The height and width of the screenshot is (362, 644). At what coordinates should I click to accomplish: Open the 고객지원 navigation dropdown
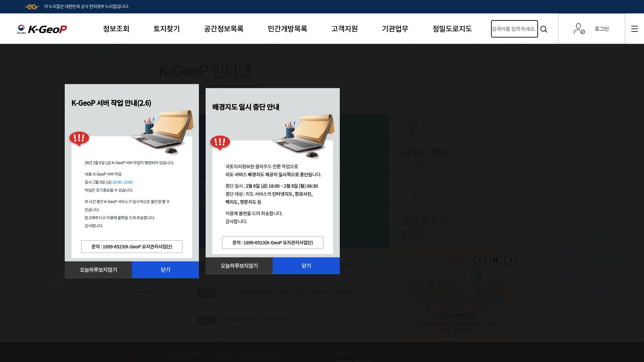(344, 29)
